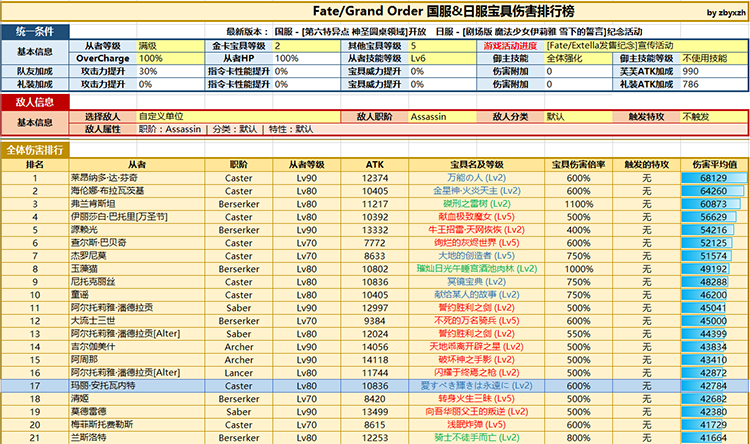Image resolution: width=750 pixels, height=444 pixels.
Task: Click the 敌人属性 description row
Action: pos(408,129)
